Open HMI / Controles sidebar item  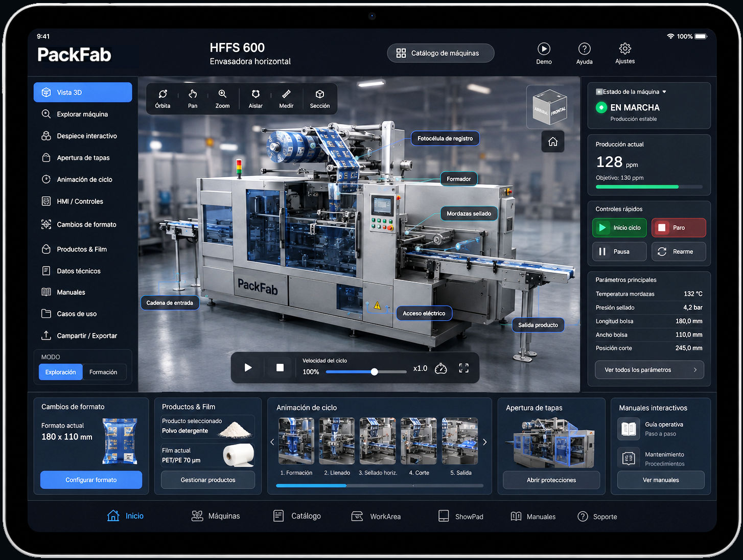(x=83, y=201)
